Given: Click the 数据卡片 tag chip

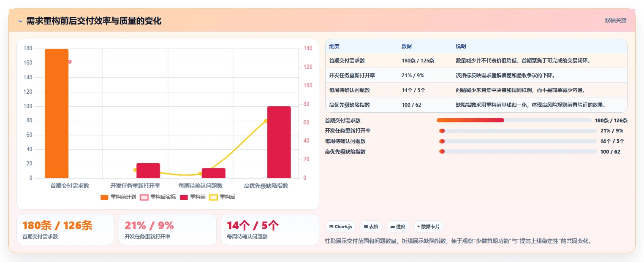Looking at the screenshot, I should [428, 227].
